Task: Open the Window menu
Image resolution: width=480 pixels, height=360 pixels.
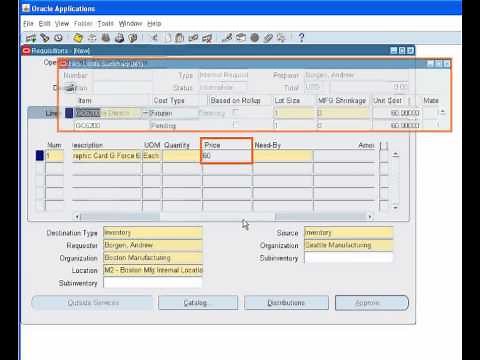Action: click(x=130, y=24)
